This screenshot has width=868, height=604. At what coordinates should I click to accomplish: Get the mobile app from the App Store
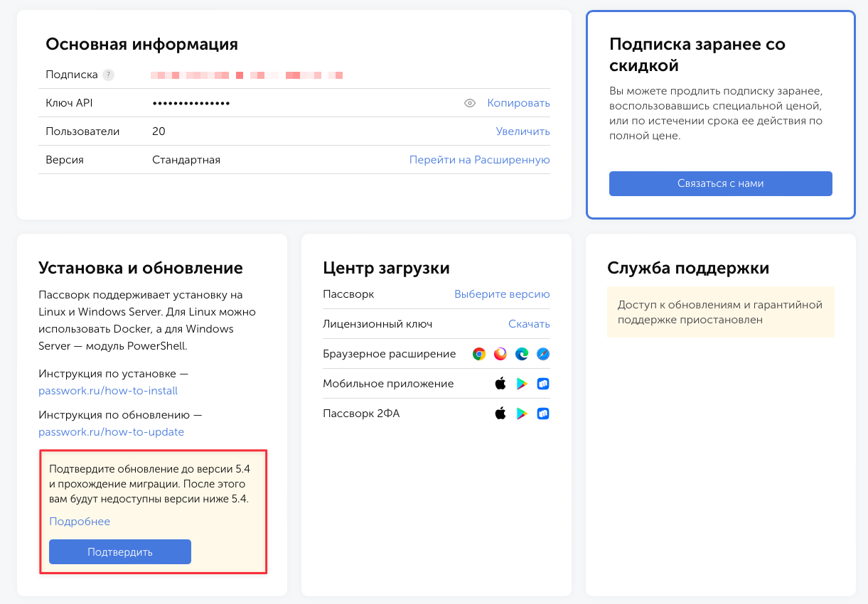click(500, 383)
